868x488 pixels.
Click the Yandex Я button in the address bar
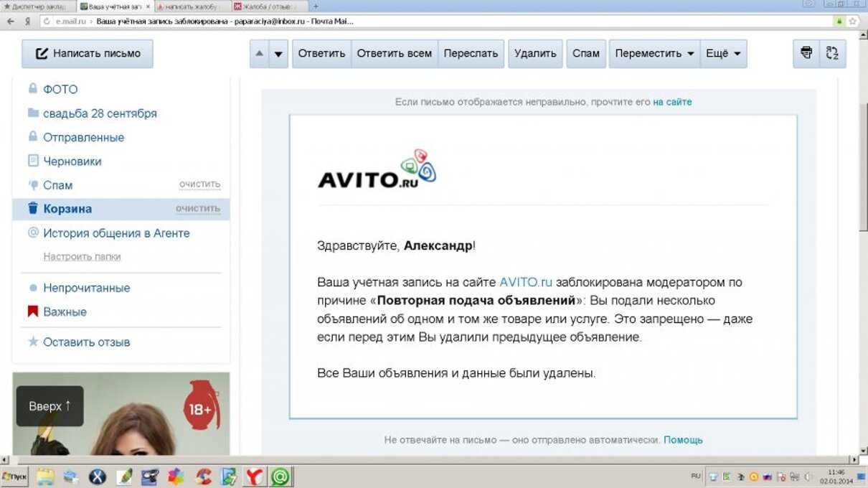[27, 22]
